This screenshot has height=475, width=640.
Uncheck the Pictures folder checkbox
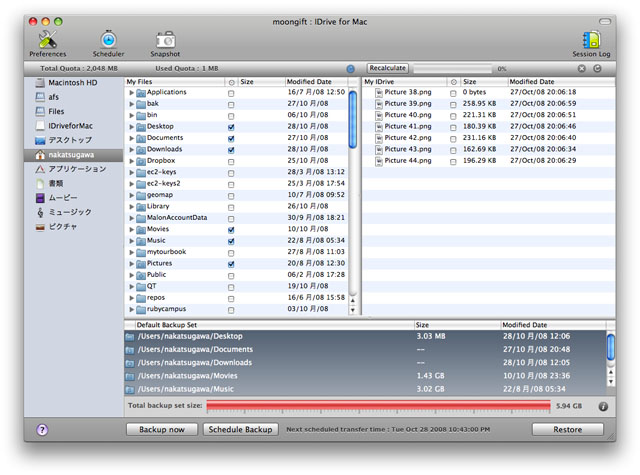[x=231, y=264]
